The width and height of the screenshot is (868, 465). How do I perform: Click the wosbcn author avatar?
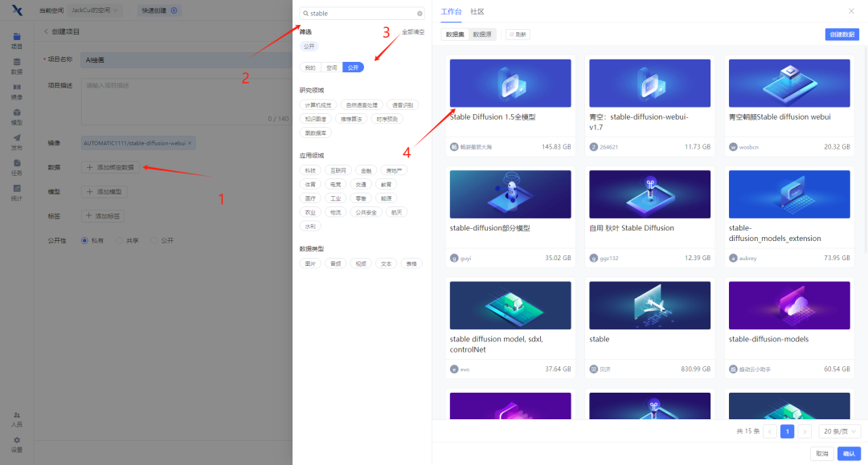coord(733,147)
